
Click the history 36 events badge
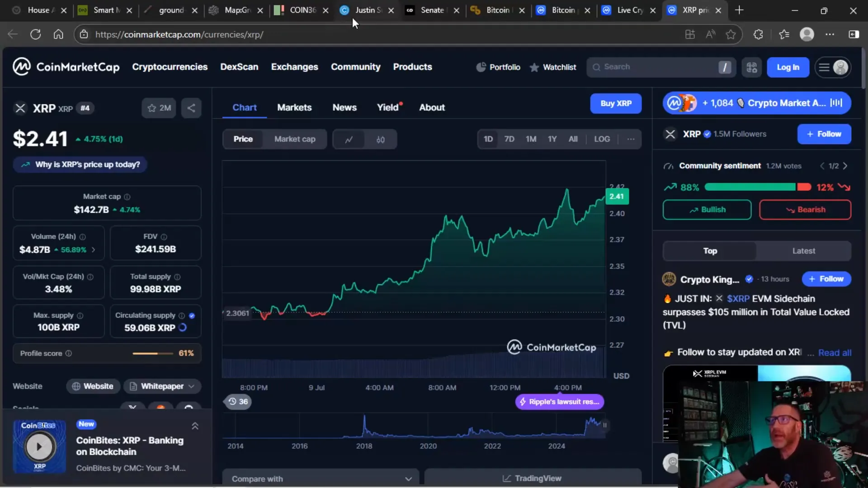tap(238, 401)
